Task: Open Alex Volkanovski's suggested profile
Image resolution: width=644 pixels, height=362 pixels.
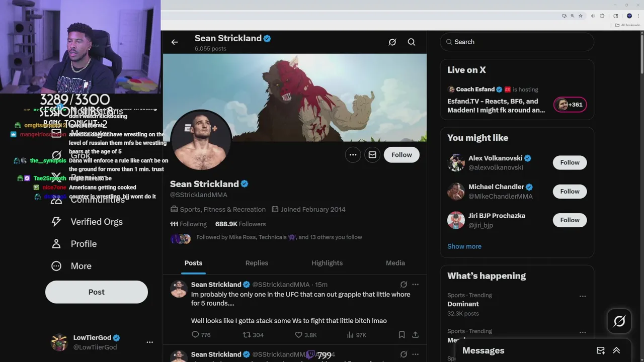Action: pyautogui.click(x=495, y=158)
